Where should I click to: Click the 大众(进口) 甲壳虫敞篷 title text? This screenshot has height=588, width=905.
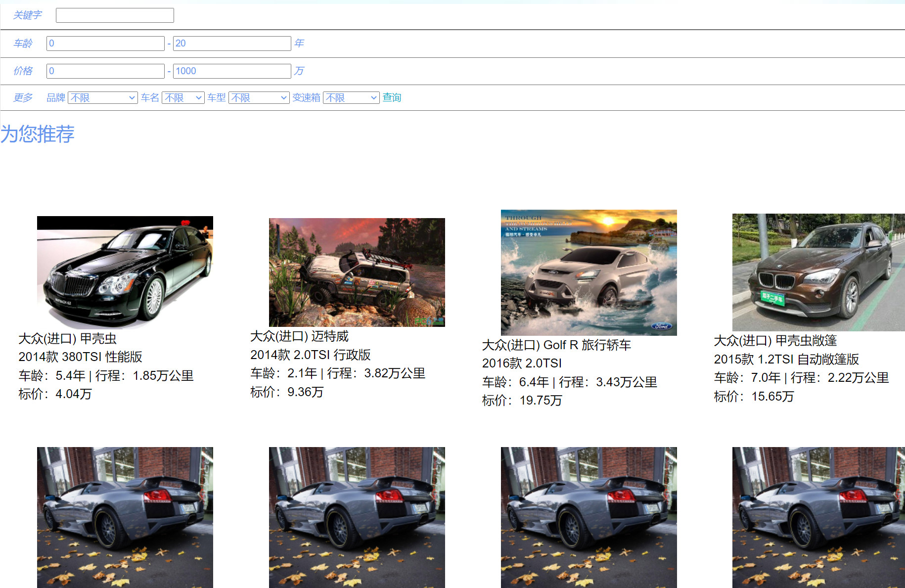coord(775,341)
